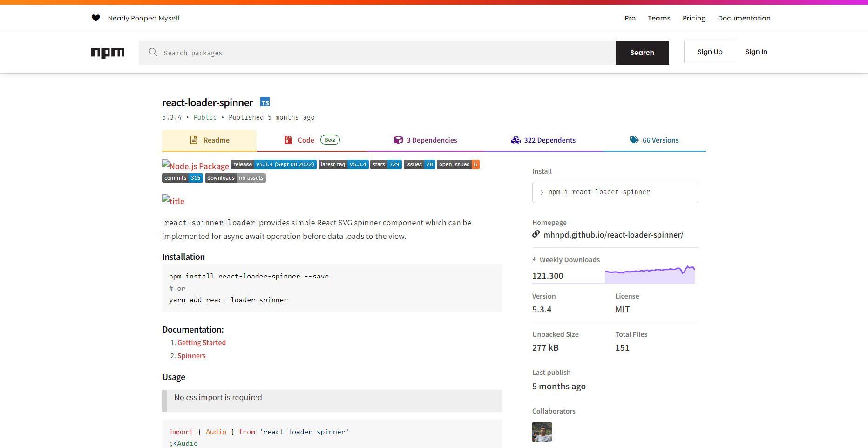
Task: Click the MIT license value
Action: 623,310
